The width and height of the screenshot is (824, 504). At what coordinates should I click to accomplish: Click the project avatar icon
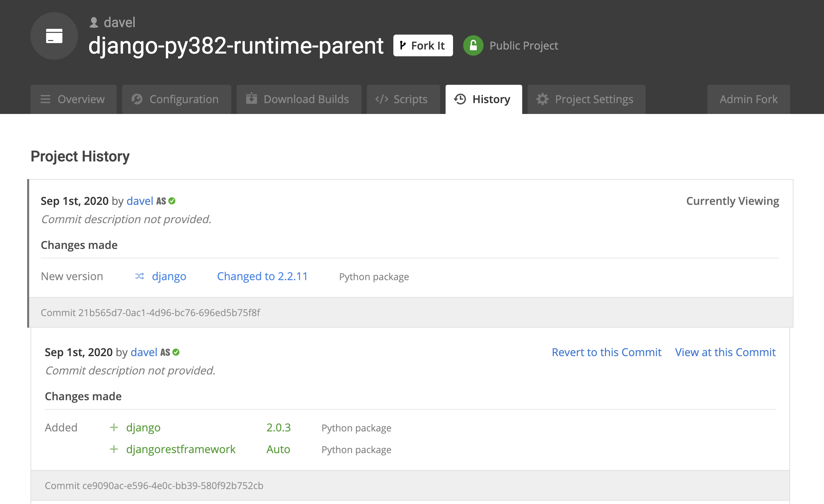pyautogui.click(x=54, y=36)
